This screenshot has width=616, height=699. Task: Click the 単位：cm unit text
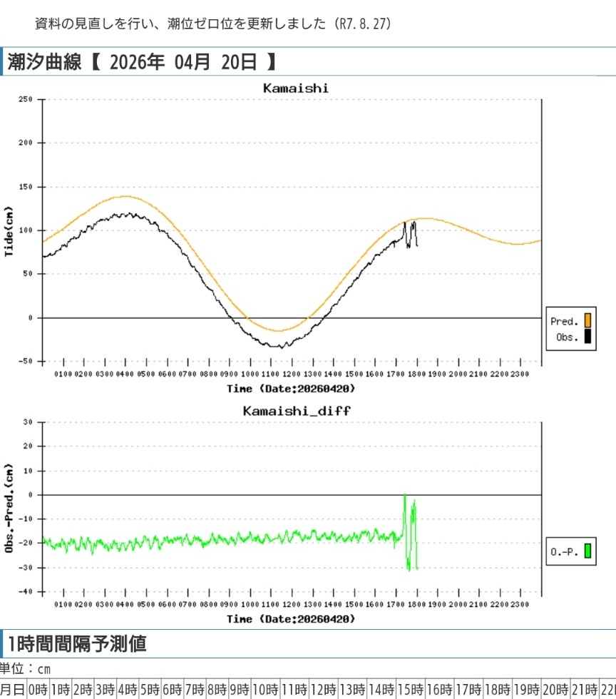(x=26, y=669)
